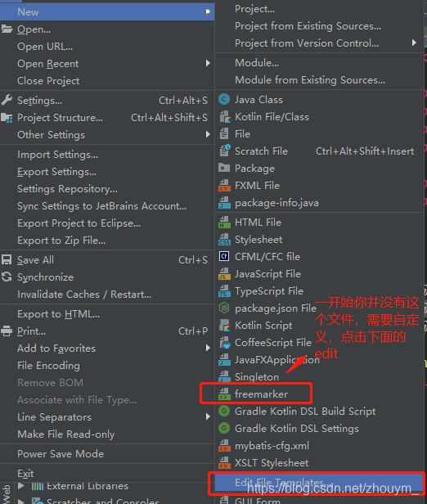Click the package.json Node icon
427x504 pixels.
(x=224, y=308)
